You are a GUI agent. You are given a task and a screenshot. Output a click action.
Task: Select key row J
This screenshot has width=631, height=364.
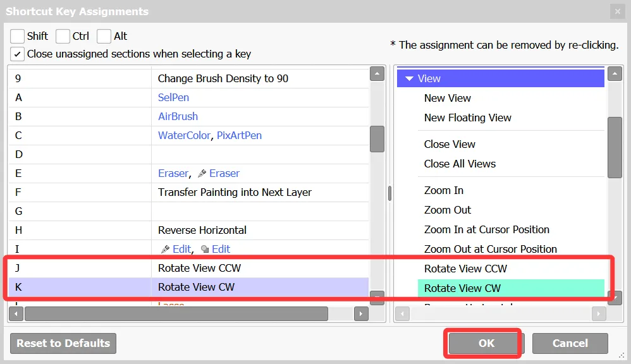(x=188, y=268)
